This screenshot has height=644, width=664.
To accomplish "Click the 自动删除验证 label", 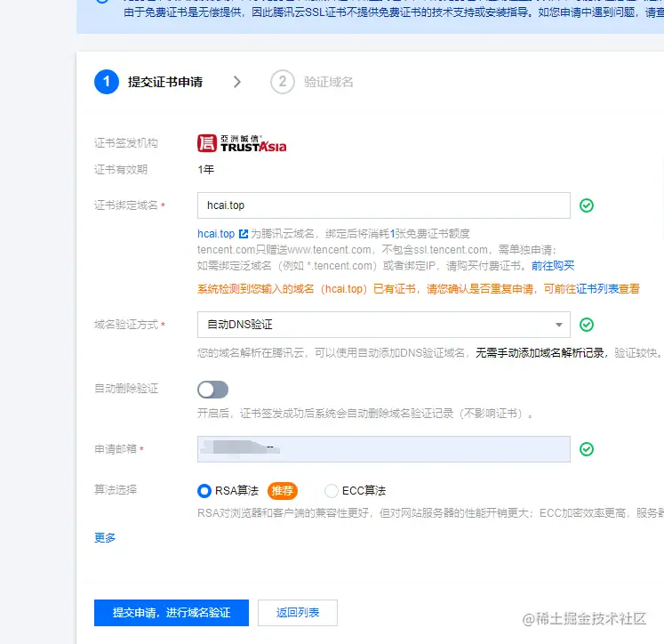I will coord(126,389).
